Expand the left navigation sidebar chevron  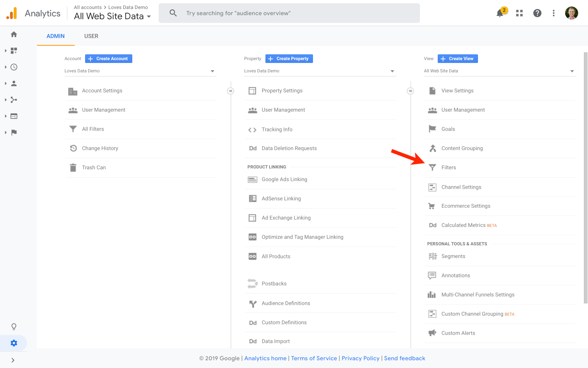pyautogui.click(x=13, y=360)
